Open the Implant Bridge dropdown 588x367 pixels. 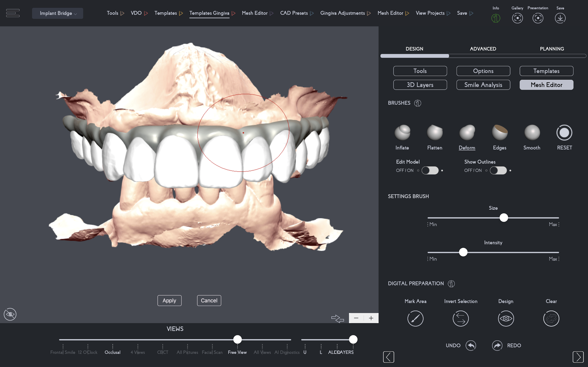point(58,13)
